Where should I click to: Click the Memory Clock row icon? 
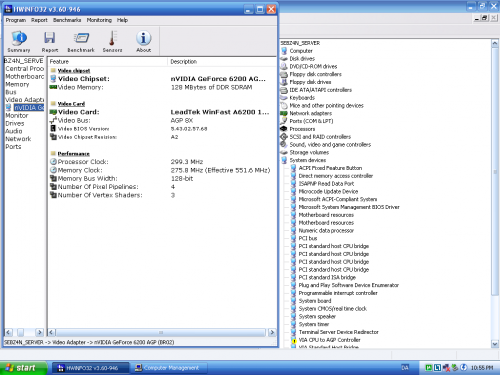[53, 170]
